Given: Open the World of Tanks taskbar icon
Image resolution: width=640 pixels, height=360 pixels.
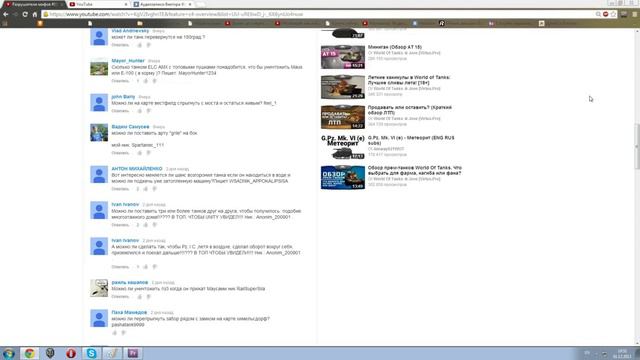Looking at the screenshot, I should point(50,353).
